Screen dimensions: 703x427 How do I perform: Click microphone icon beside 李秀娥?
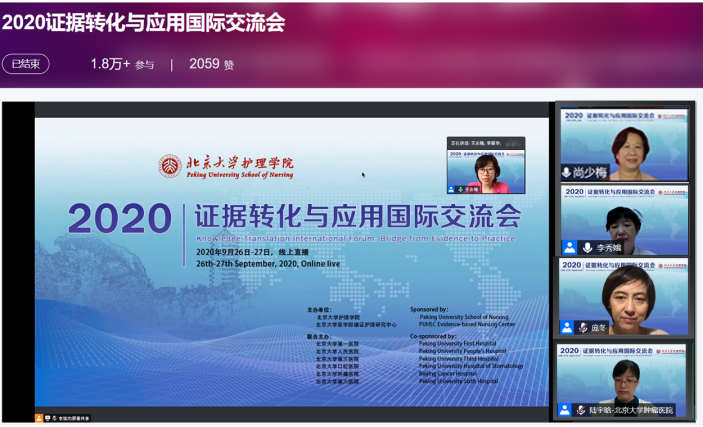pyautogui.click(x=587, y=247)
